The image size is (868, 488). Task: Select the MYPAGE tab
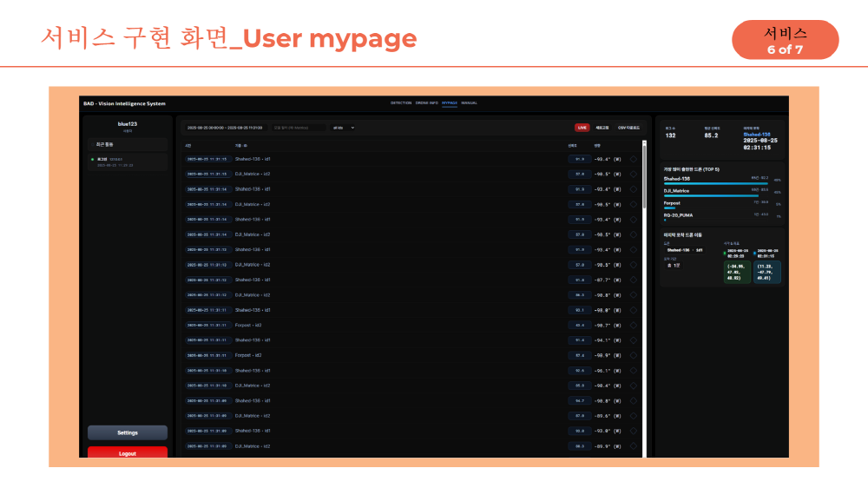(450, 103)
